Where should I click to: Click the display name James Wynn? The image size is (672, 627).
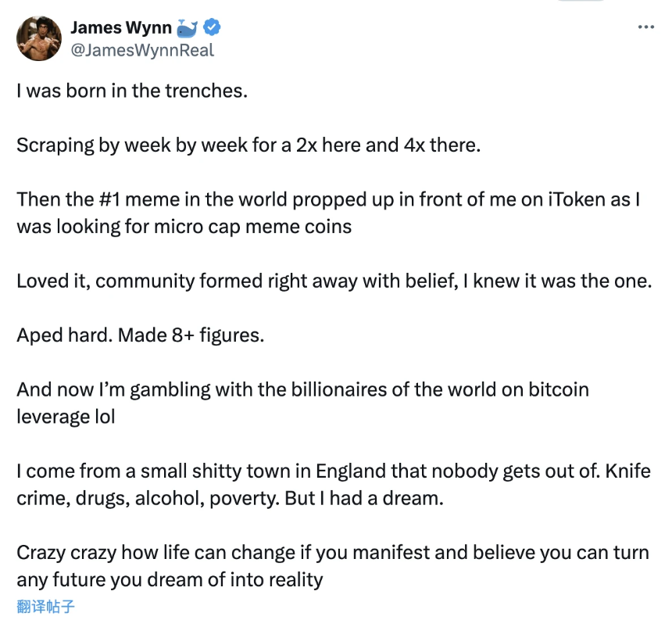click(121, 27)
